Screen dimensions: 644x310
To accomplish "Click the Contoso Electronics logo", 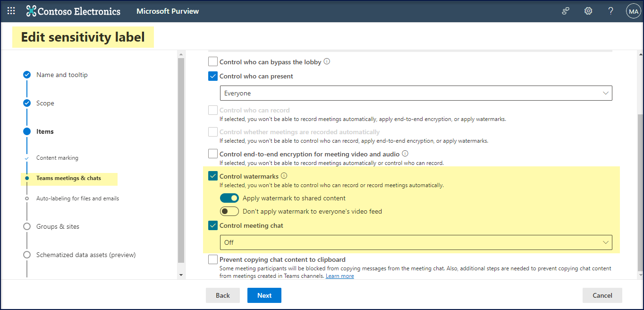I will coord(73,11).
